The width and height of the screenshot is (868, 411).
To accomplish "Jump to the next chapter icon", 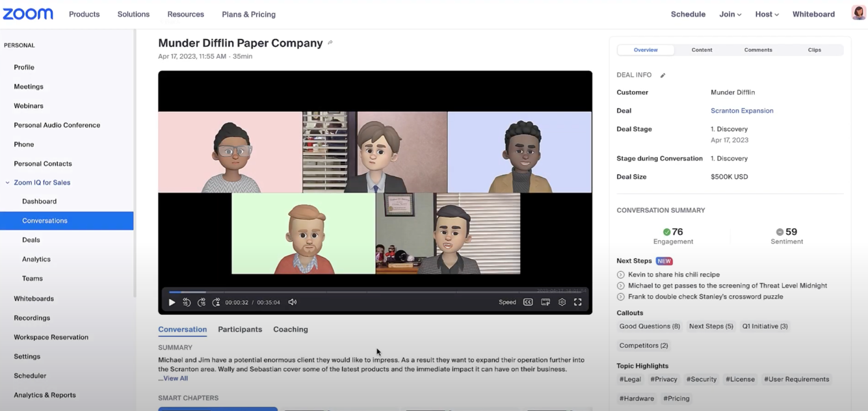I will [217, 302].
